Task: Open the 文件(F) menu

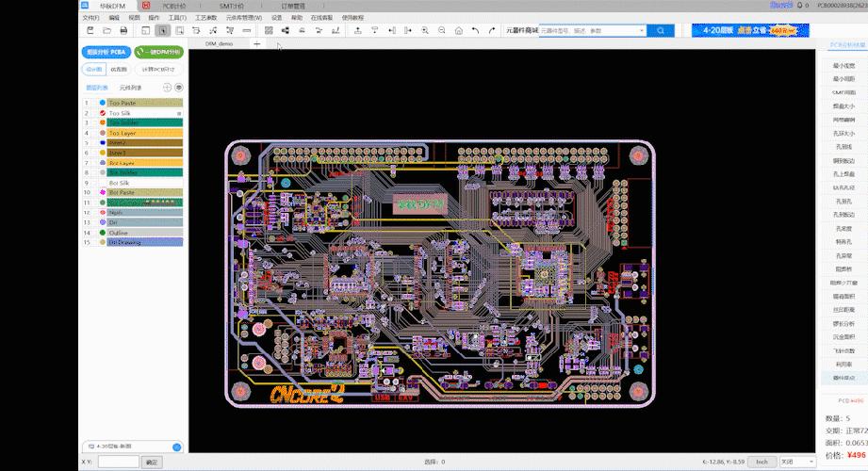Action: [x=90, y=18]
